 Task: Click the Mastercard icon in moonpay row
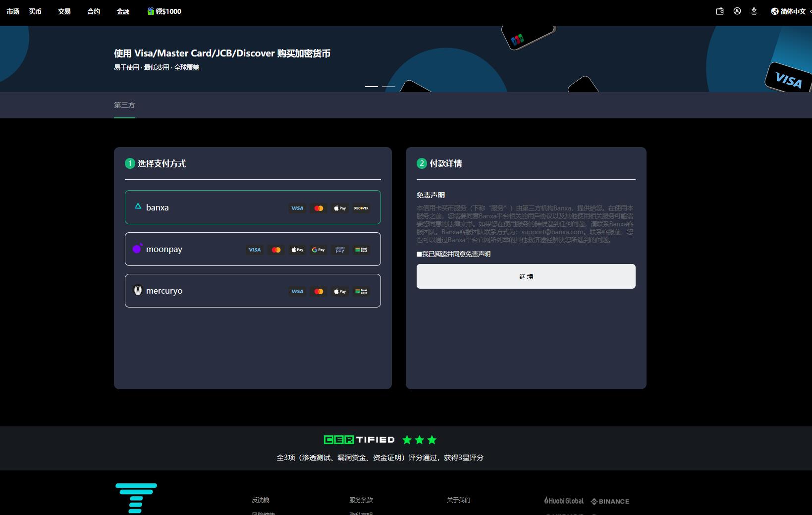(x=276, y=250)
